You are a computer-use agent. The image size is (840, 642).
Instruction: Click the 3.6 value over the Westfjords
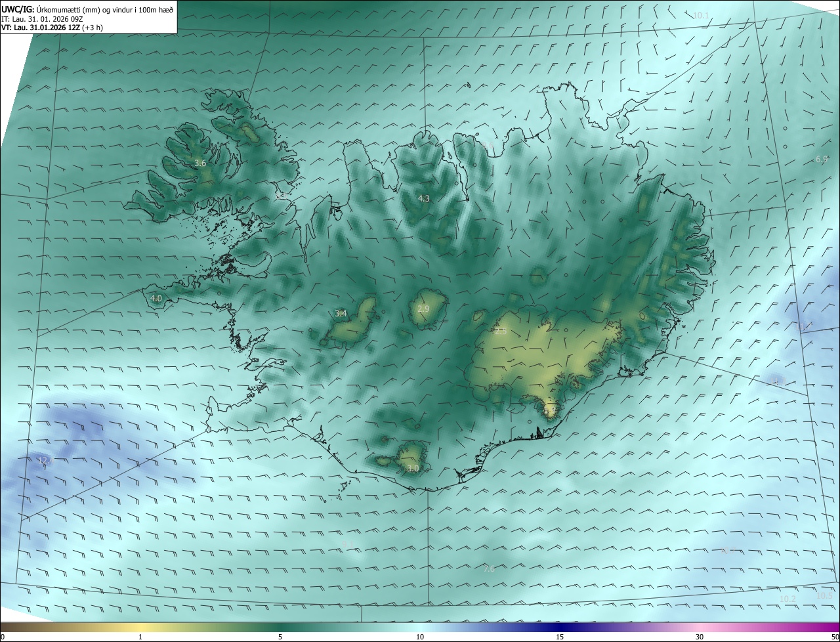tap(201, 163)
